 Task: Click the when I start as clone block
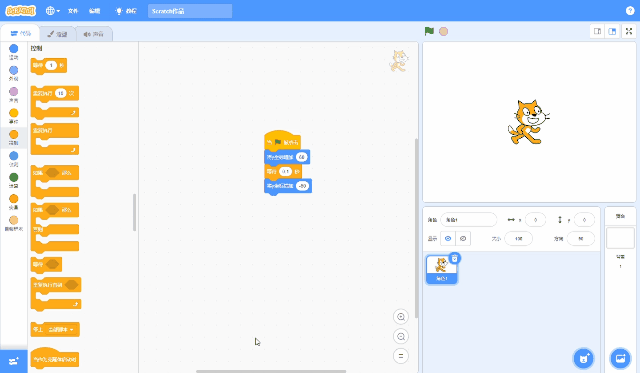click(x=55, y=358)
